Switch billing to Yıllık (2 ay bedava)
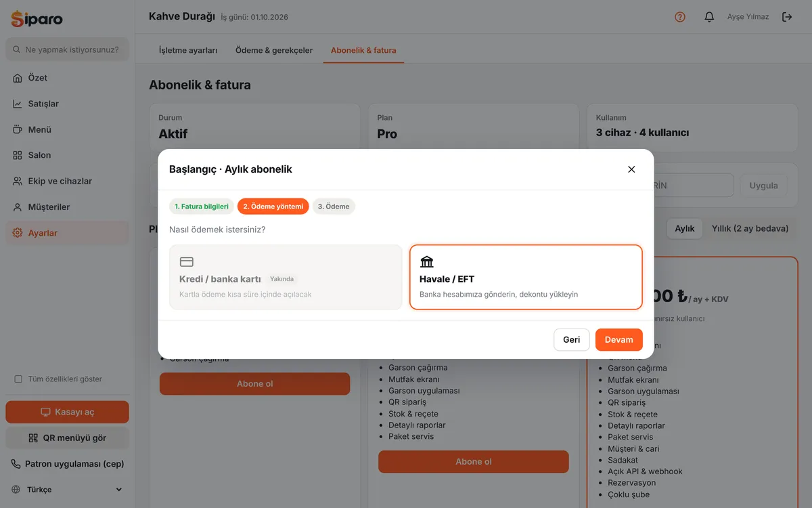The image size is (812, 508). (x=750, y=228)
